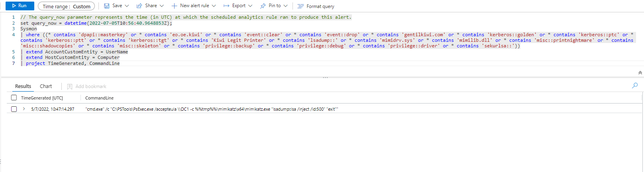
Task: Open the search results magnifier icon
Action: 635,86
